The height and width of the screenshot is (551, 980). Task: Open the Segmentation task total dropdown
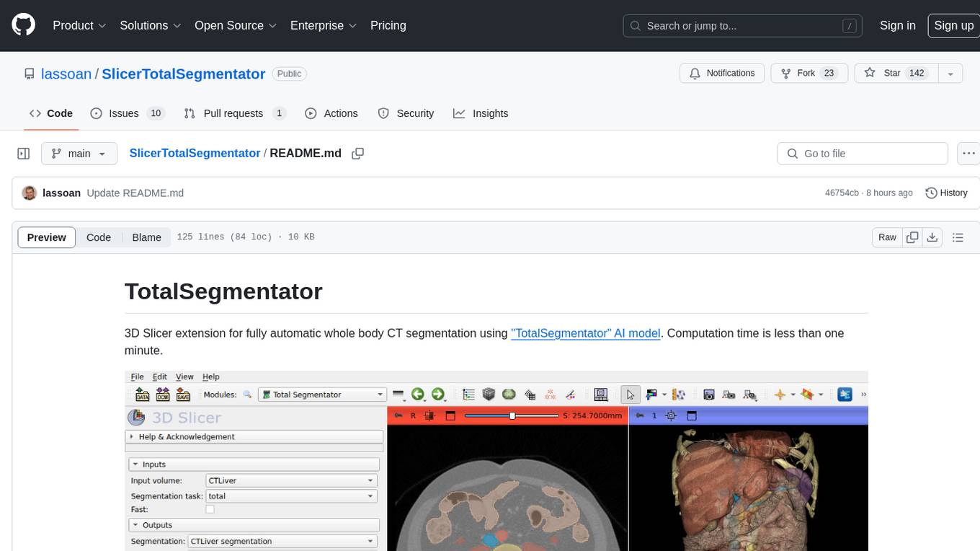coord(291,496)
